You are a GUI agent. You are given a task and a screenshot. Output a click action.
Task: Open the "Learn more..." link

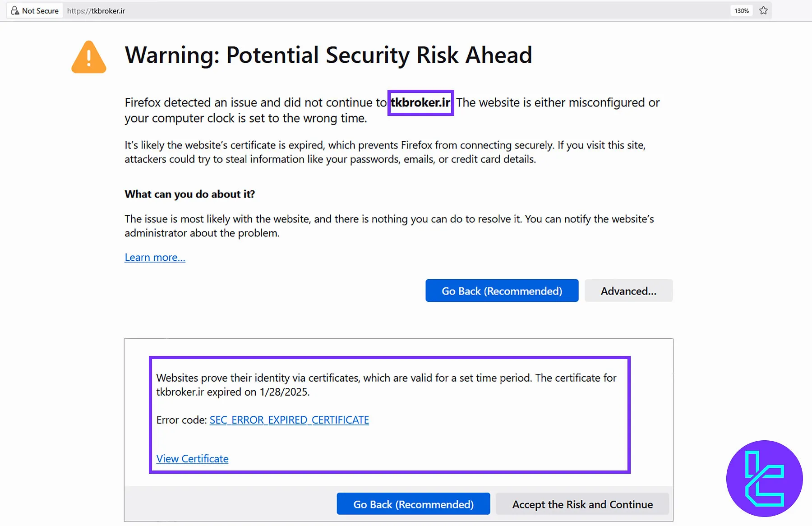(155, 258)
